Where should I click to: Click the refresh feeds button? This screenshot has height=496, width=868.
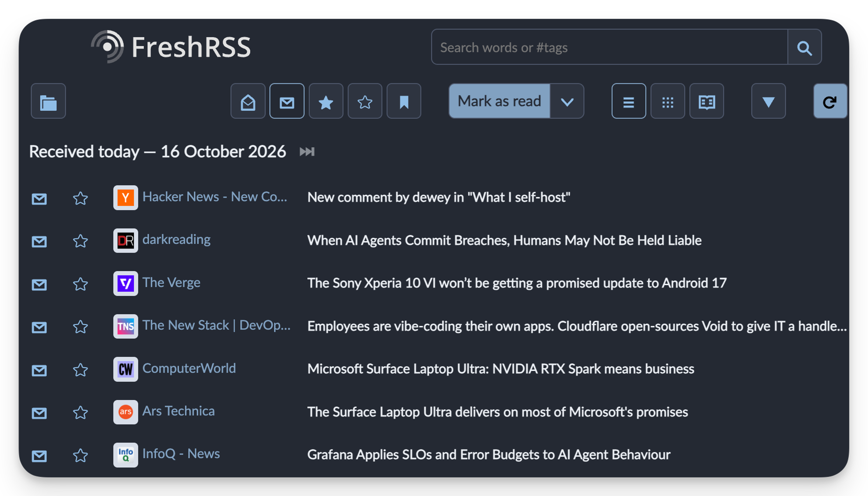[x=830, y=101]
